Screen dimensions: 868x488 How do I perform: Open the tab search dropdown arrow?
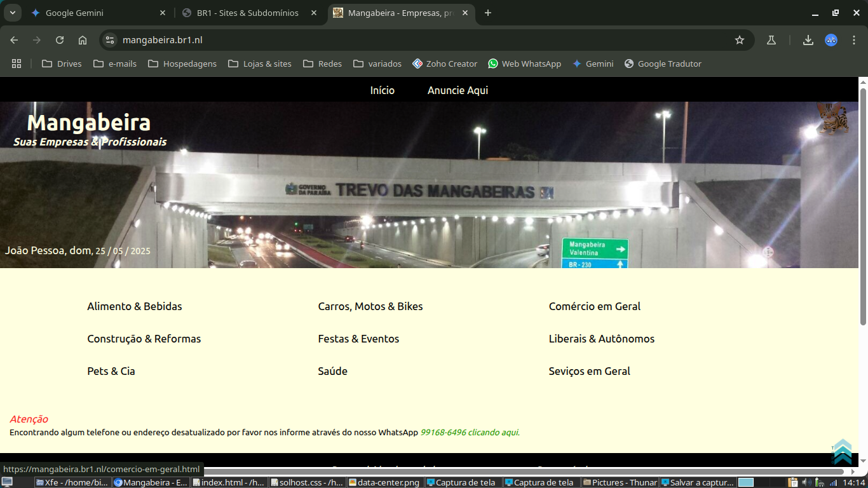[12, 13]
